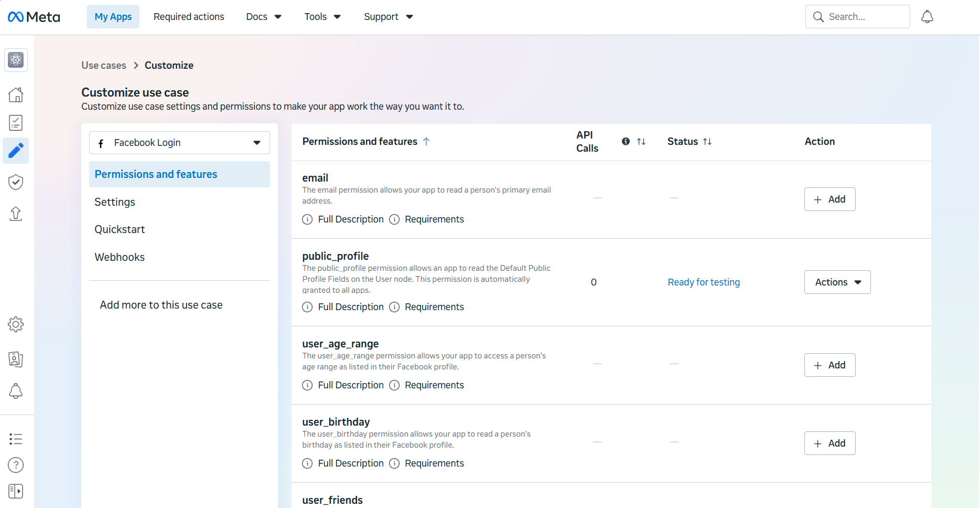Click the Meta logo
The width and height of the screenshot is (980, 508).
(x=34, y=17)
